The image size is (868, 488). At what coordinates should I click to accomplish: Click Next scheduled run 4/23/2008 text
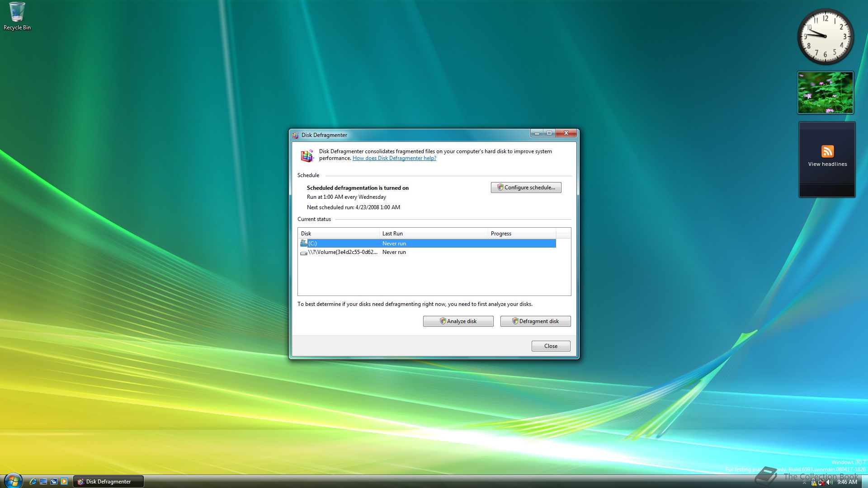coord(354,207)
